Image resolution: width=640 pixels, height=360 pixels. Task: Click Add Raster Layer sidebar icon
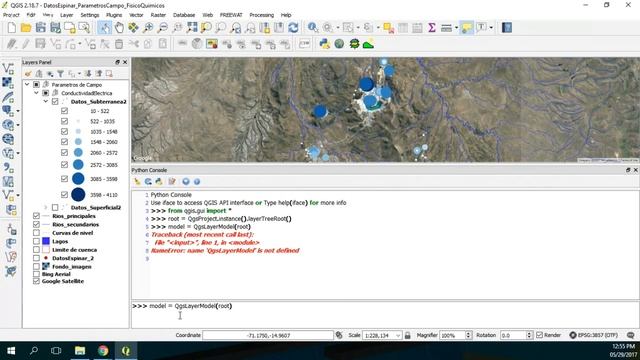(8, 82)
